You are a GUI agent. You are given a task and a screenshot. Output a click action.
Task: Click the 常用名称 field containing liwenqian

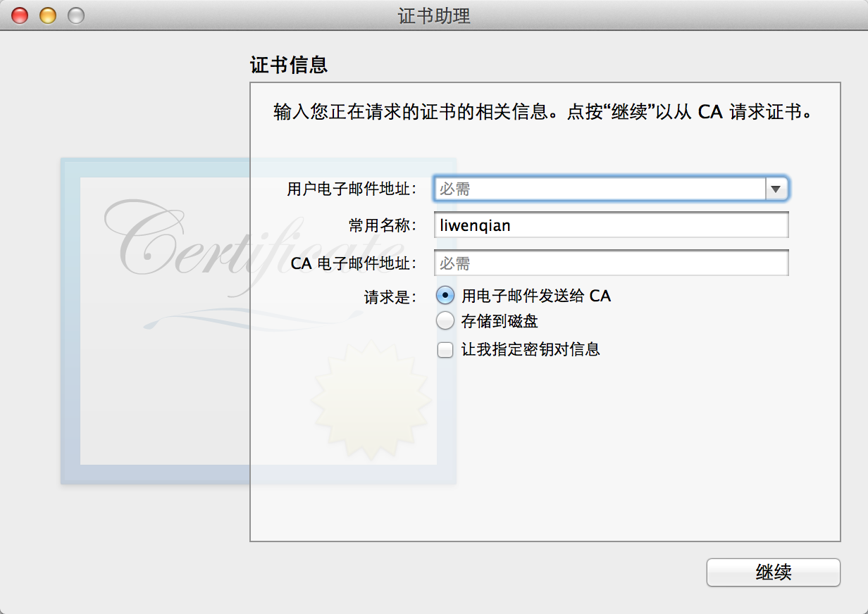(612, 226)
